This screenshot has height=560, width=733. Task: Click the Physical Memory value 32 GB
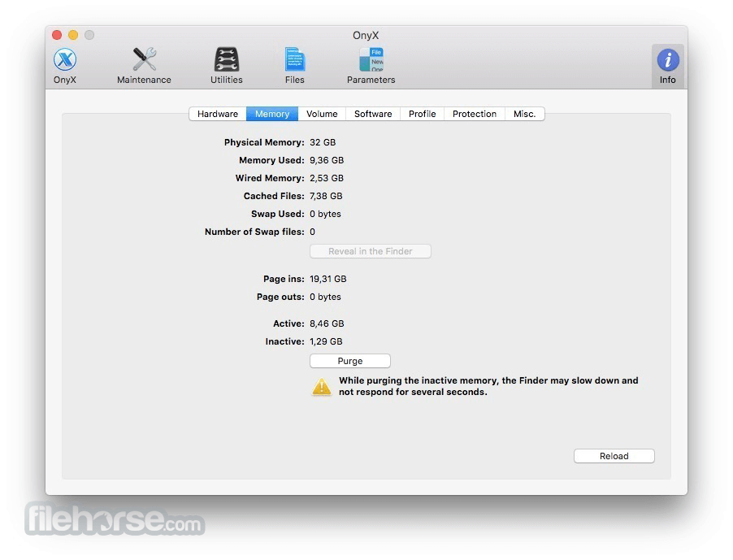pyautogui.click(x=323, y=142)
